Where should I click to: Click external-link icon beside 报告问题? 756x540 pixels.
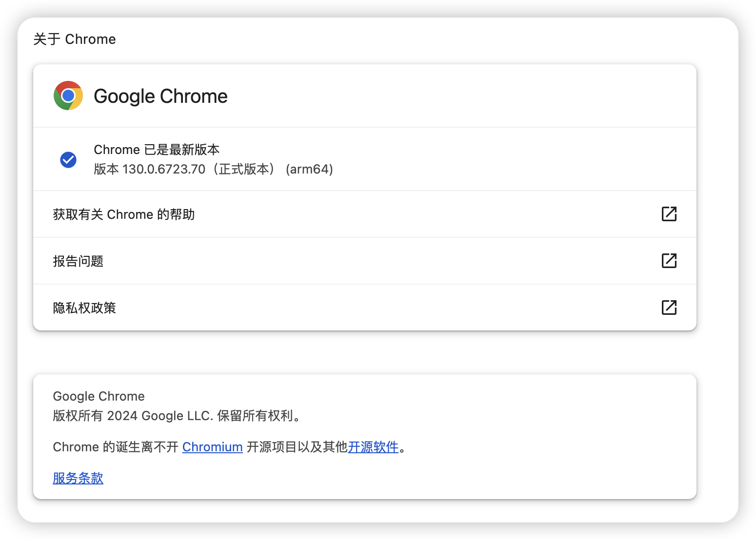[669, 261]
